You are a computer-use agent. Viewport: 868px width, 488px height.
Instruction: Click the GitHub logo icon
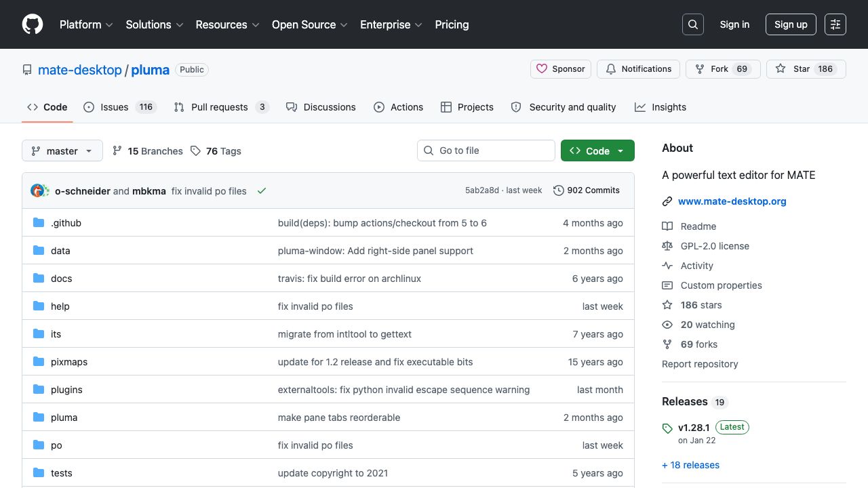click(x=33, y=24)
